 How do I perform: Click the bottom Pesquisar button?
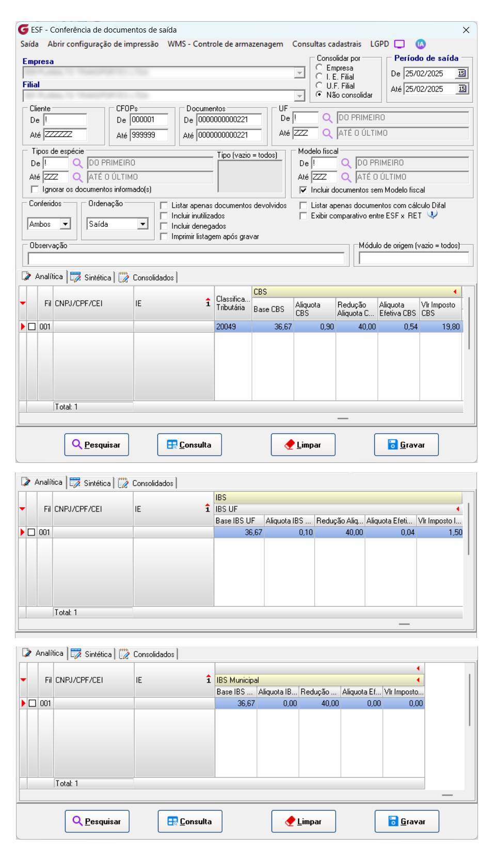[x=97, y=822]
